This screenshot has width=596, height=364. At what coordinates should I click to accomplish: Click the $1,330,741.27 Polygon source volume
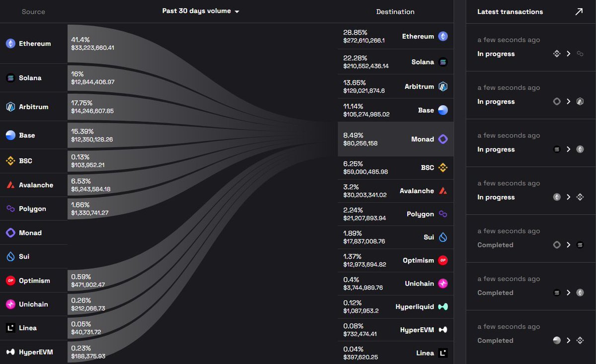90,213
